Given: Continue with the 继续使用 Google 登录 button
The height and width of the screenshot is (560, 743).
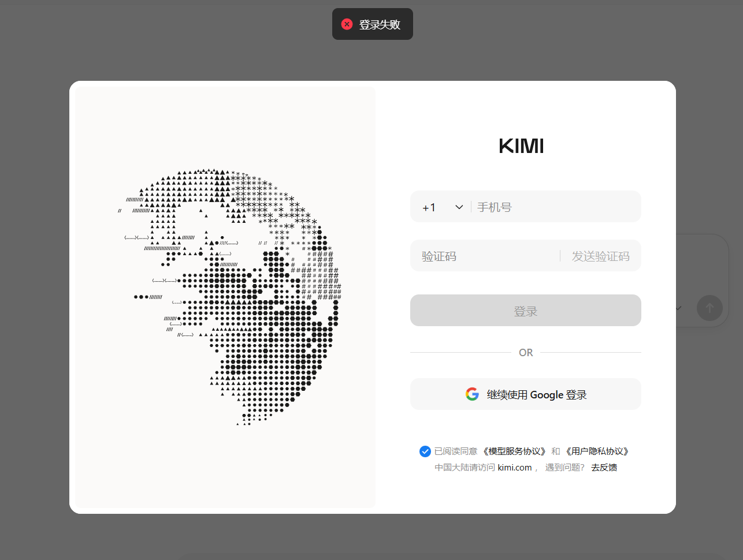Looking at the screenshot, I should tap(526, 394).
